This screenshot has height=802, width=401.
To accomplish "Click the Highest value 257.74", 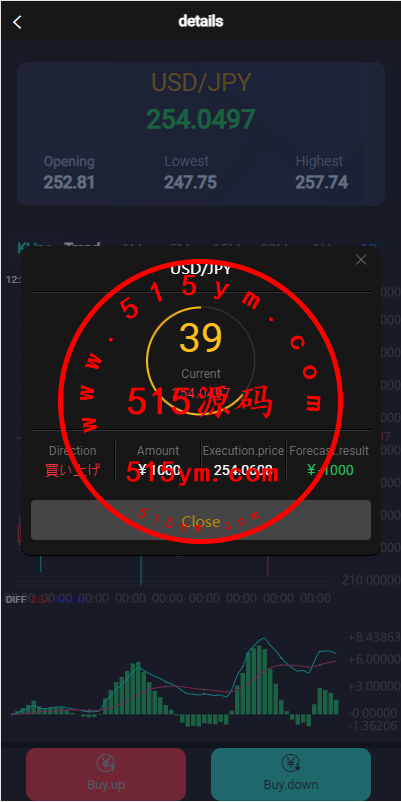I will coord(322,182).
